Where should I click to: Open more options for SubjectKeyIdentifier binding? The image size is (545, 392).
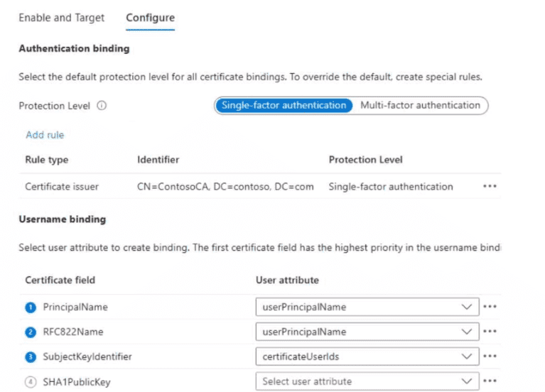[x=489, y=356]
